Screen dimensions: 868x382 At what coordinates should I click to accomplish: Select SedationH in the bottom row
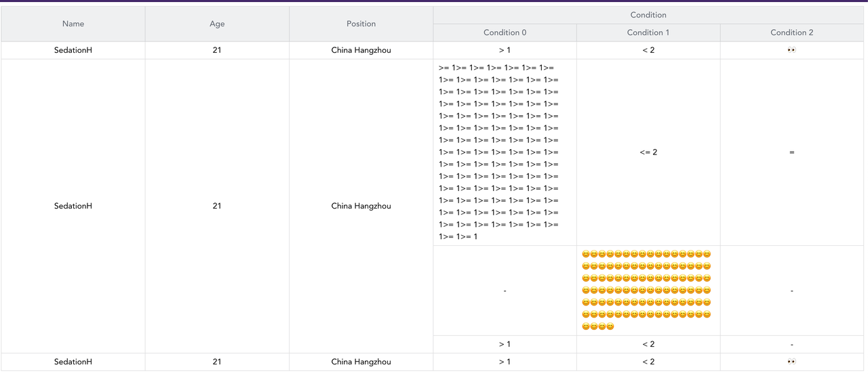pos(73,362)
